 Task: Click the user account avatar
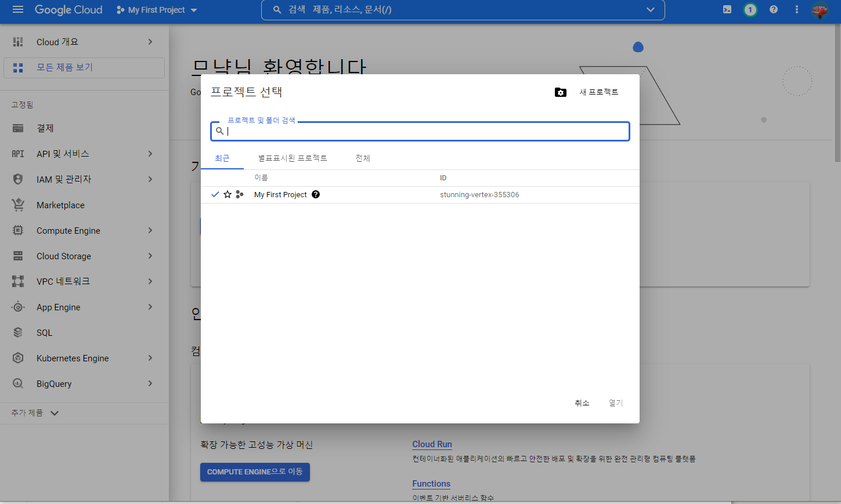pos(820,10)
